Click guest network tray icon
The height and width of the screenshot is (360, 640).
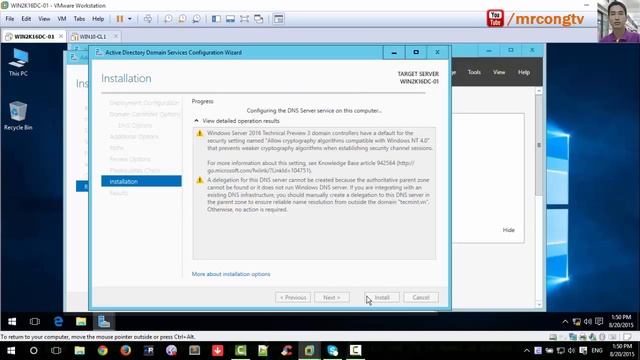[x=576, y=322]
